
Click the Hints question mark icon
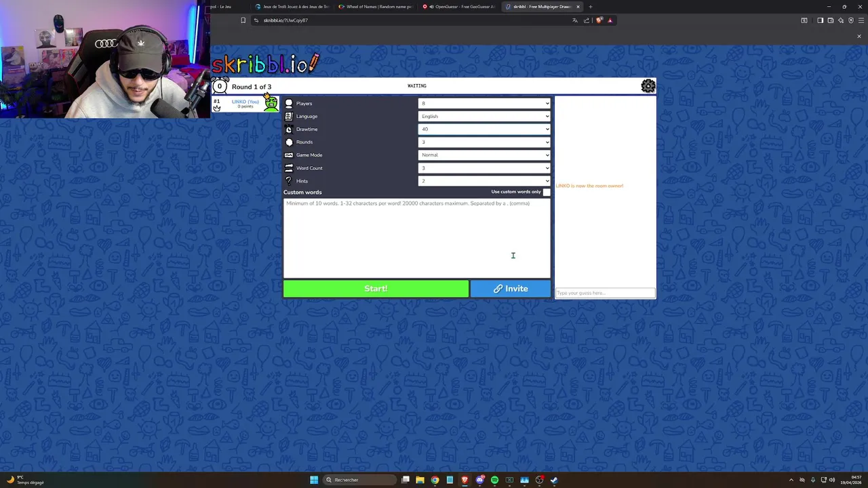pos(289,181)
